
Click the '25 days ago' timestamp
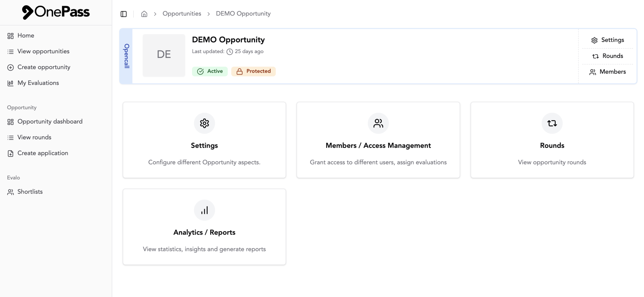(x=249, y=51)
